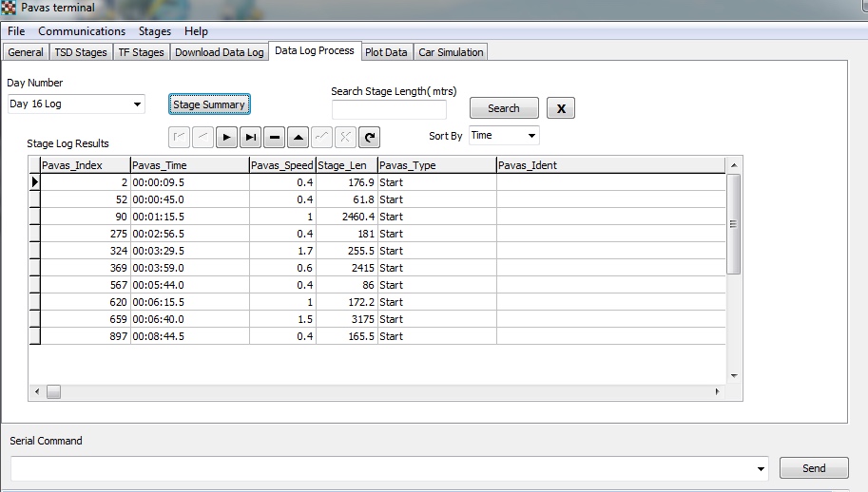
Task: Click the Send button
Action: [814, 468]
